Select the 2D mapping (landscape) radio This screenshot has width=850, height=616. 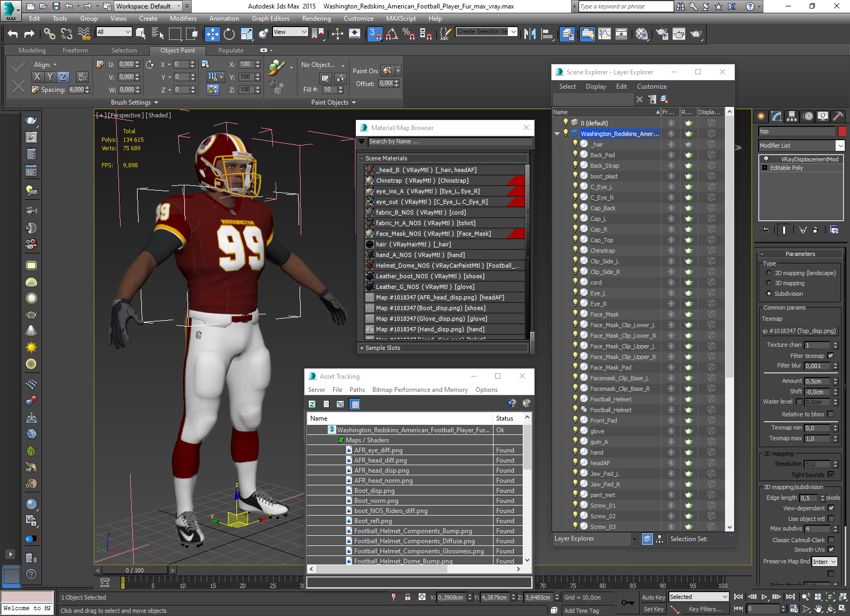point(769,273)
